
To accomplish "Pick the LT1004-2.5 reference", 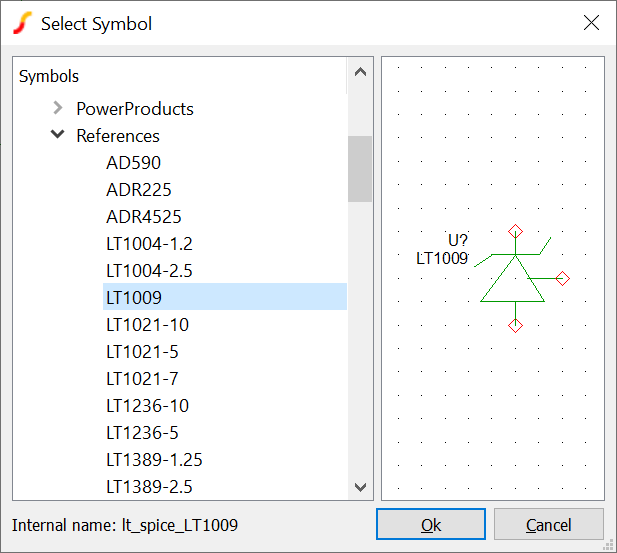I will 149,270.
